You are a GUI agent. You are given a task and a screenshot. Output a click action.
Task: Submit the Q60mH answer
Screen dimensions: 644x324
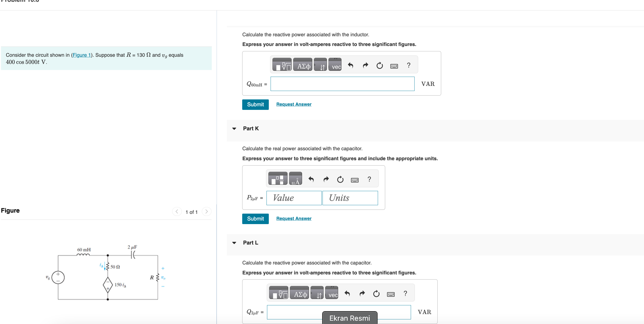pyautogui.click(x=255, y=104)
